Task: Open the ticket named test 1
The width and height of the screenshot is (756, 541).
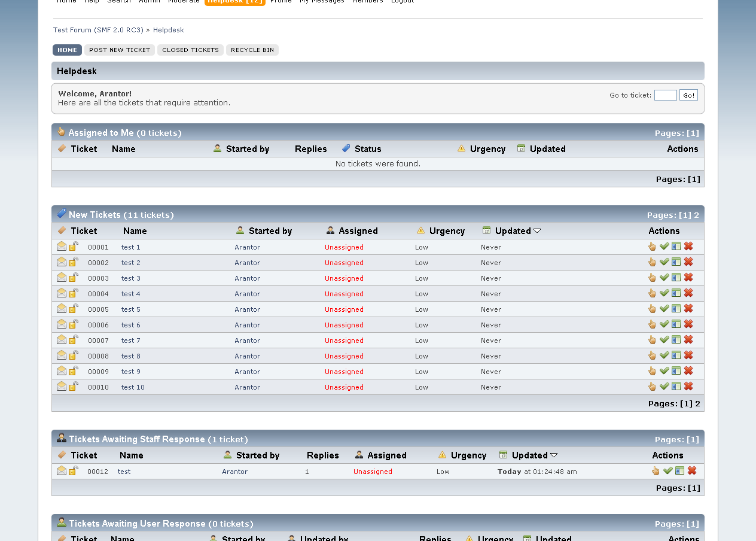Action: click(x=131, y=247)
